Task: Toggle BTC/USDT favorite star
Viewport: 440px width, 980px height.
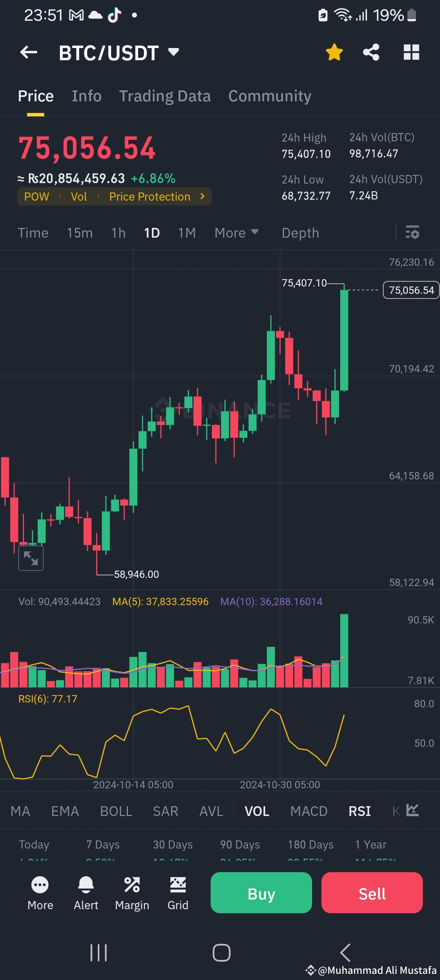Action: point(334,52)
